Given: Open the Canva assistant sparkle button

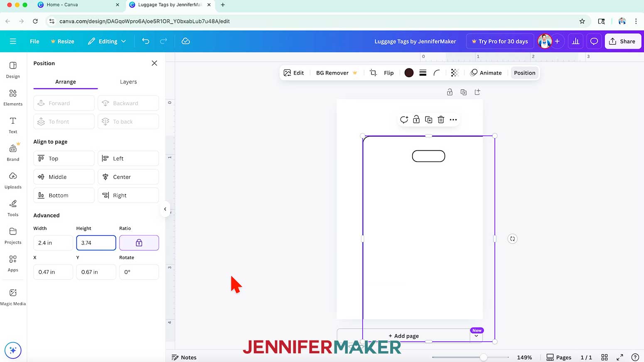Looking at the screenshot, I should [13, 350].
